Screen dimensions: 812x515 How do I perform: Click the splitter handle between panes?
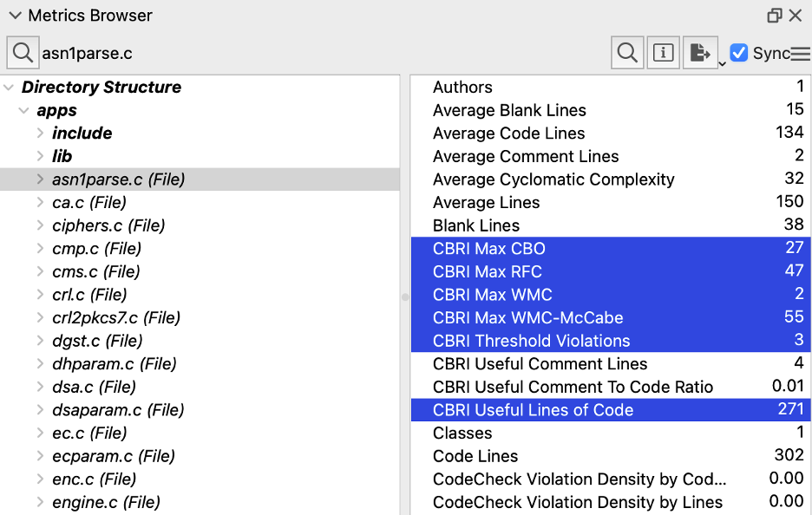405,297
